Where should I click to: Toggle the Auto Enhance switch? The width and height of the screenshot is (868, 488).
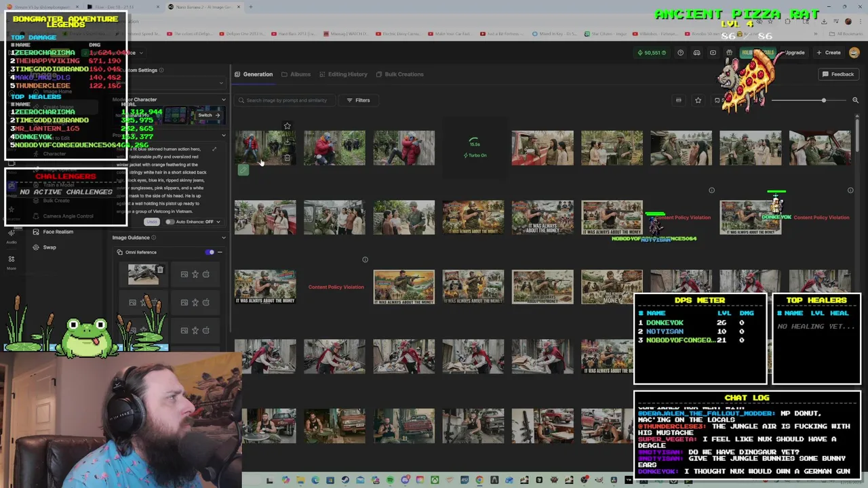click(170, 222)
